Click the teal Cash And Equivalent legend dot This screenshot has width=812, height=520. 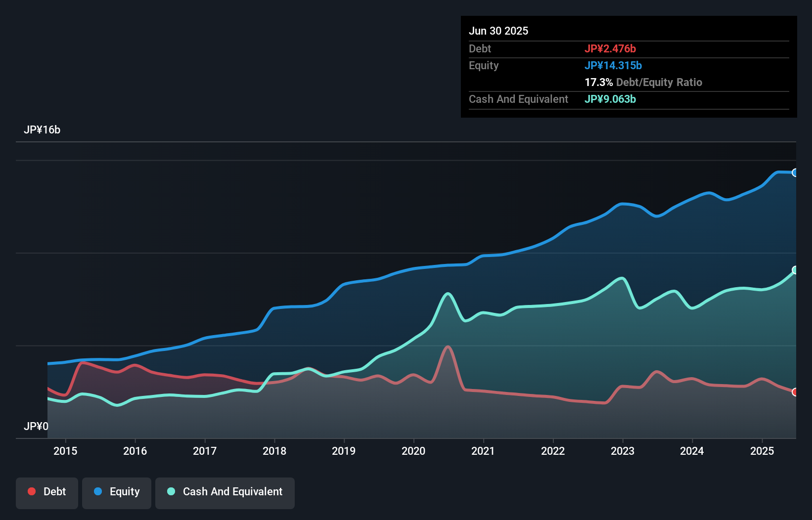tap(171, 491)
